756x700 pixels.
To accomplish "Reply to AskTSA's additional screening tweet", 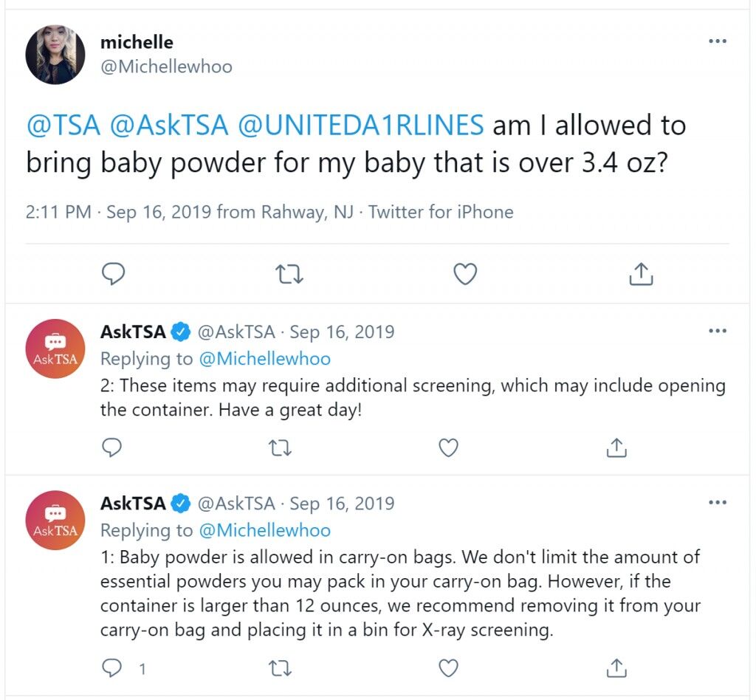I will (112, 448).
